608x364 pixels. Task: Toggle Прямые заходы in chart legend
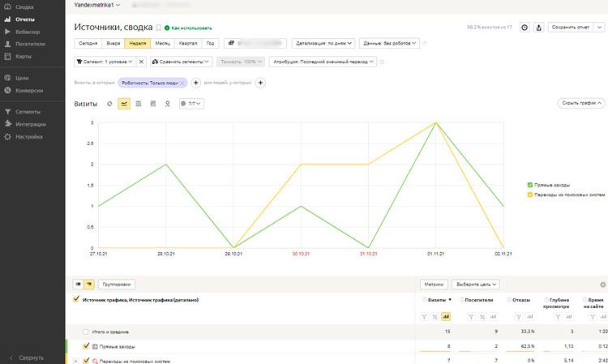(x=529, y=185)
